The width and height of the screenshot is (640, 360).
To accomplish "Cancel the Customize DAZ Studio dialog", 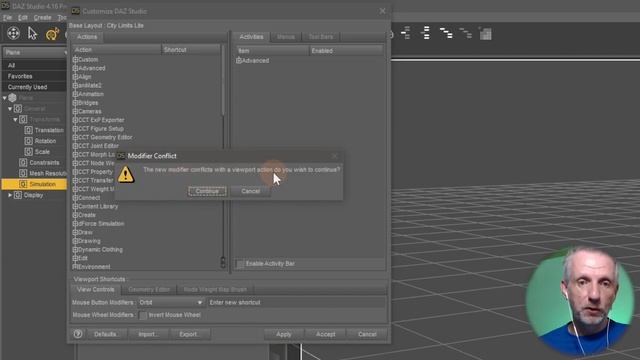I will 367,334.
